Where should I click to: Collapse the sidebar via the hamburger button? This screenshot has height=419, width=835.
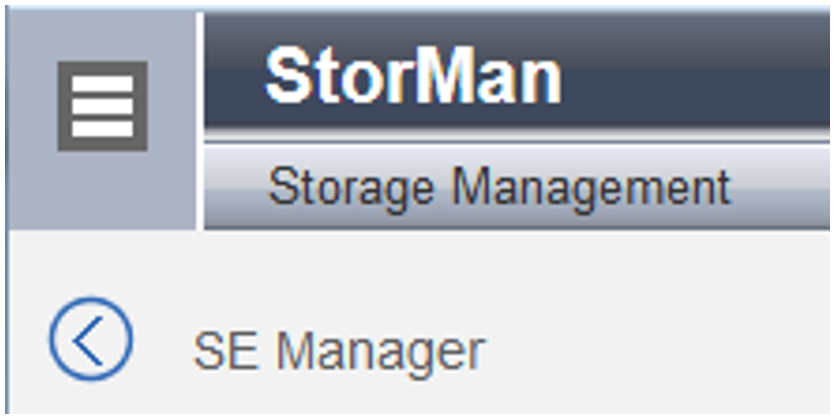click(102, 106)
